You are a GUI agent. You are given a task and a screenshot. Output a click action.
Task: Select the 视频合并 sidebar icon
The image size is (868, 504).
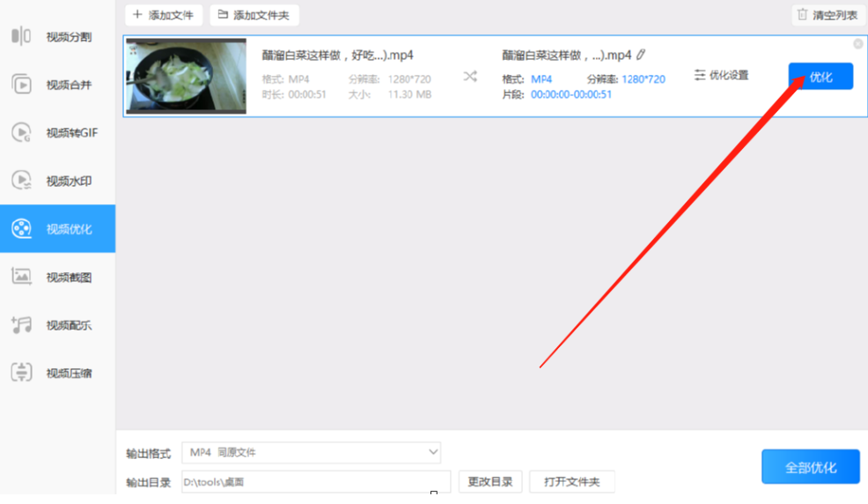[x=21, y=85]
